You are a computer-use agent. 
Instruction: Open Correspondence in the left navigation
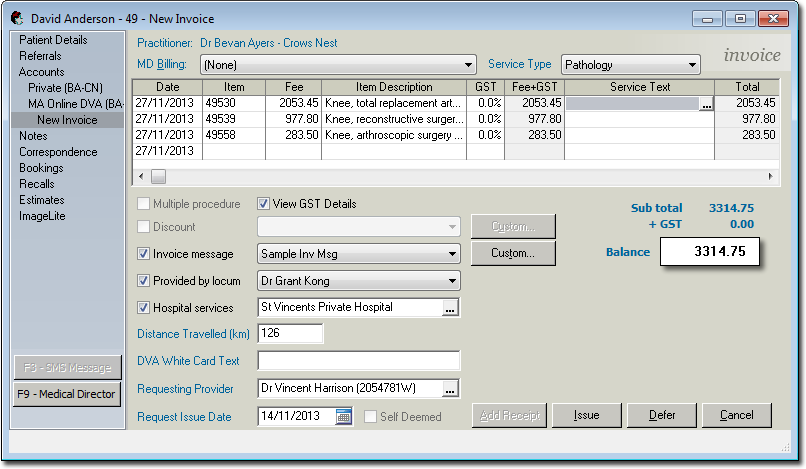tap(58, 152)
